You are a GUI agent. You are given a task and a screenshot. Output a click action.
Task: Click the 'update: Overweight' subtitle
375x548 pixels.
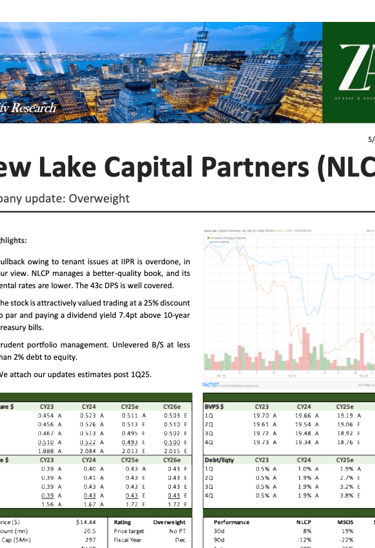[78, 199]
